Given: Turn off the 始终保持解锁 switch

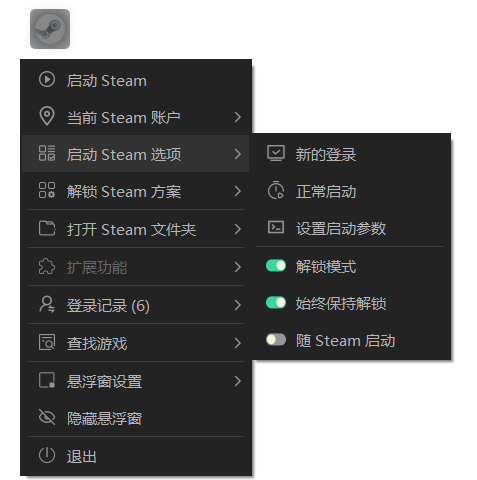Looking at the screenshot, I should coord(276,303).
